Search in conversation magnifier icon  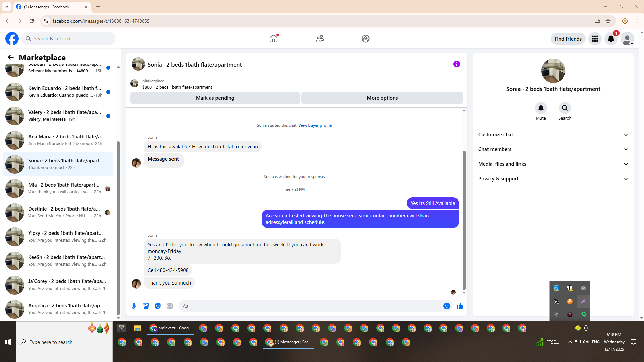(x=565, y=108)
